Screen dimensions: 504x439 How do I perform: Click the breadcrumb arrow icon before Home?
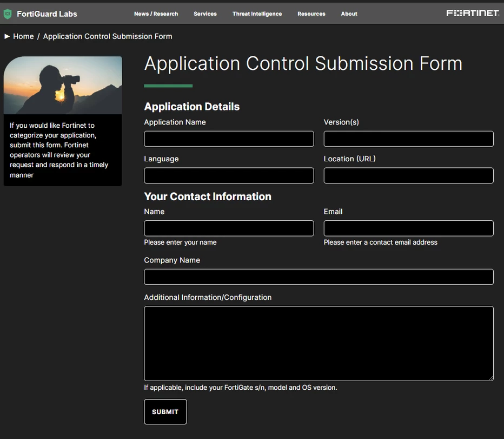point(6,36)
